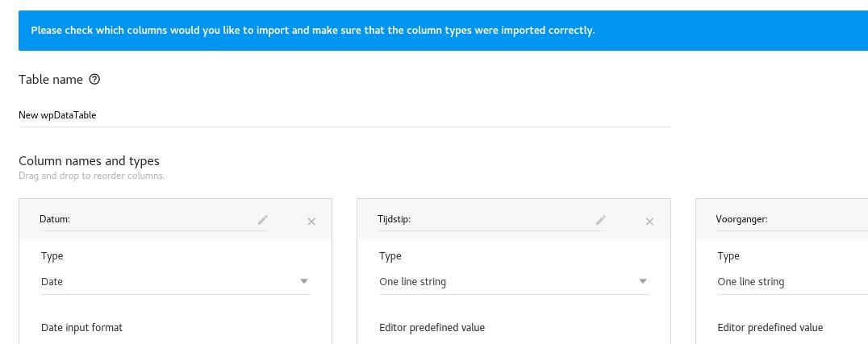Click the drag and drop reorder hint
The height and width of the screenshot is (344, 868).
(92, 176)
